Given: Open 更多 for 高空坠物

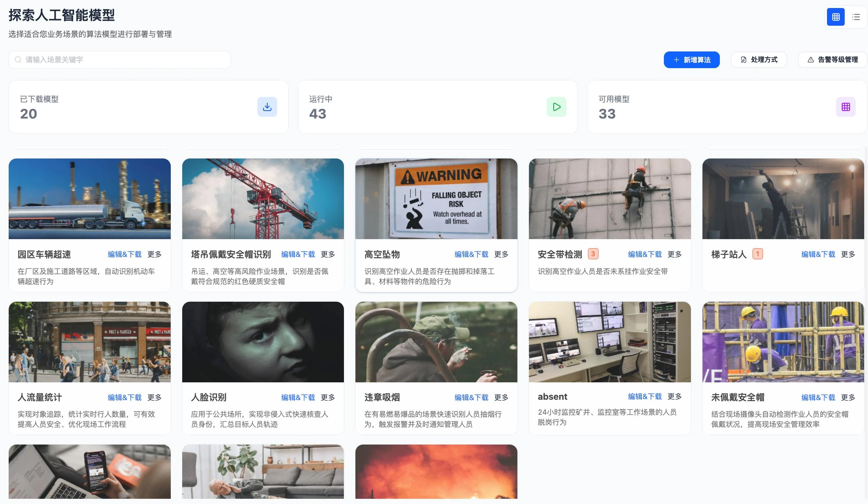Looking at the screenshot, I should click(501, 254).
